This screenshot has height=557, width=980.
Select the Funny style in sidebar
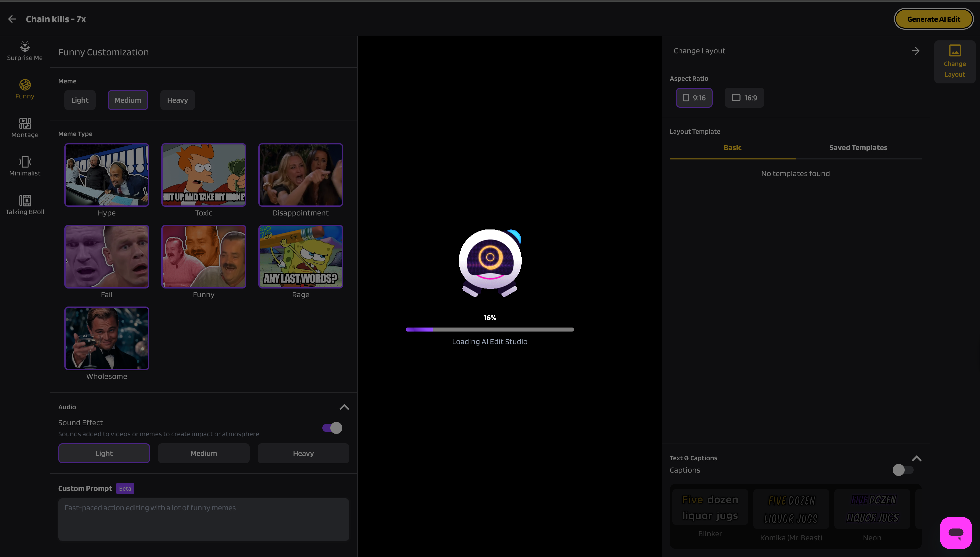point(25,89)
